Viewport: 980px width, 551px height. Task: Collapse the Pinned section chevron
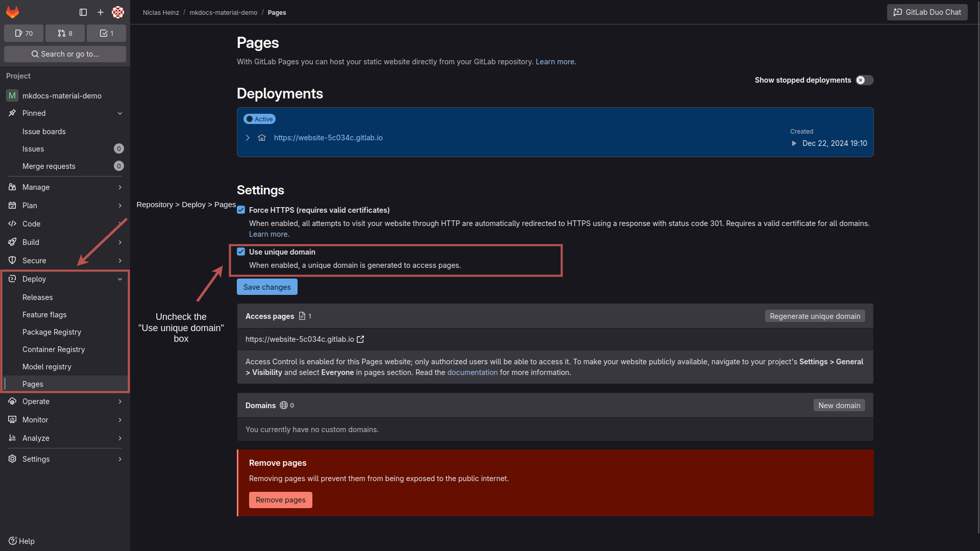pyautogui.click(x=120, y=113)
